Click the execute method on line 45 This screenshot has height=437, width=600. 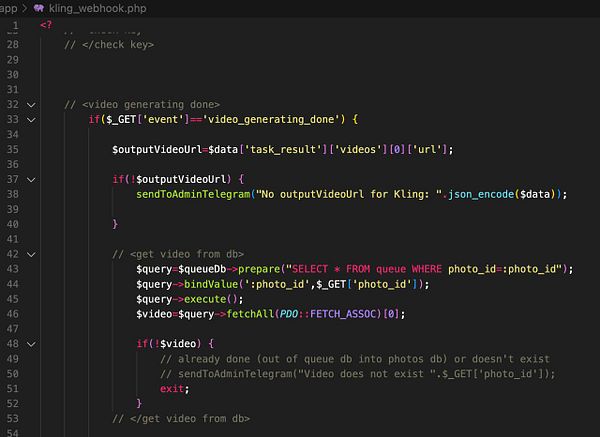click(205, 299)
